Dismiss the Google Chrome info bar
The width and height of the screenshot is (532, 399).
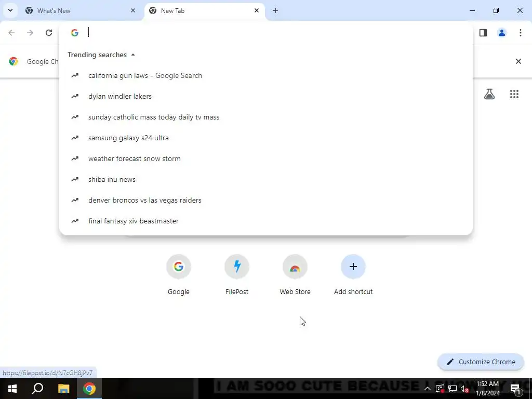pos(518,61)
